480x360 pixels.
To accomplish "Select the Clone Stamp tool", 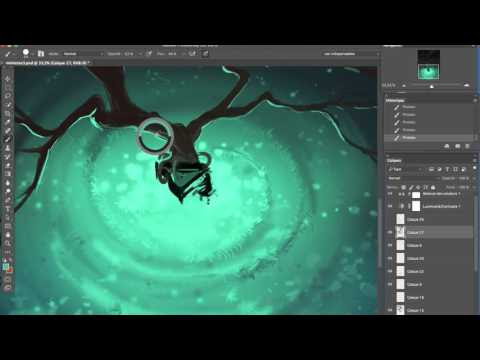I will [x=8, y=148].
